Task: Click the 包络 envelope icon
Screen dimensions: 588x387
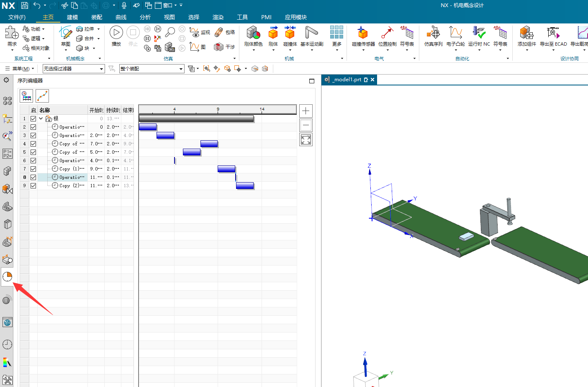Action: point(218,32)
